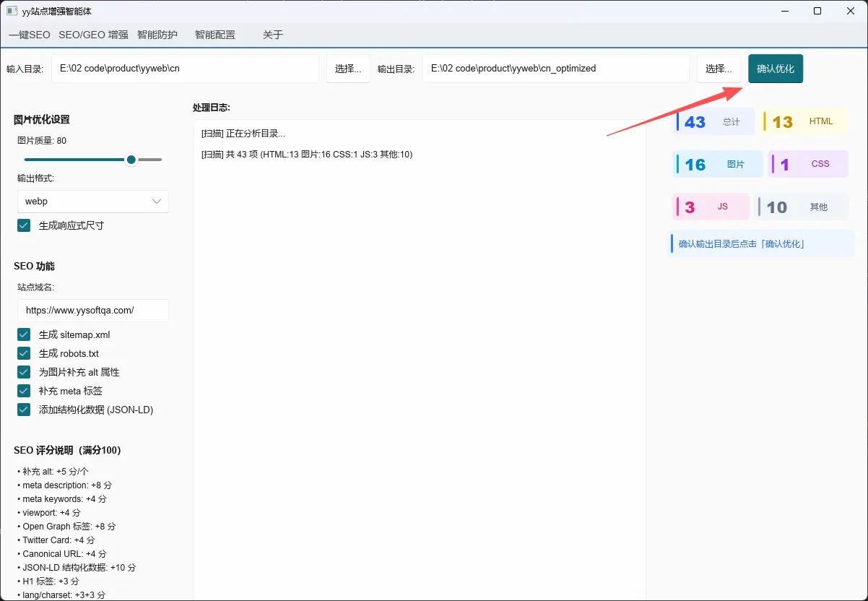Click 选择... button next to input directory

348,69
